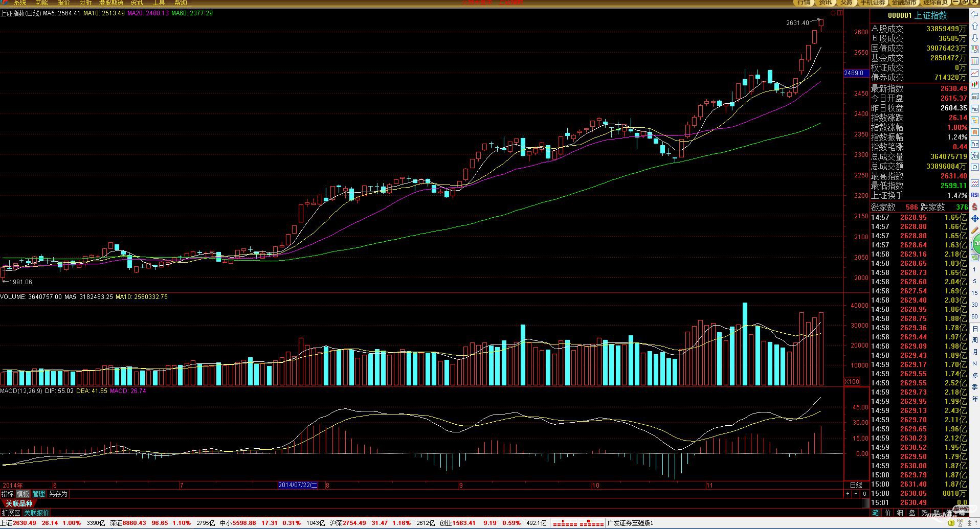Click the plus zoom-in button below chart
This screenshot has width=980, height=529.
point(848,494)
